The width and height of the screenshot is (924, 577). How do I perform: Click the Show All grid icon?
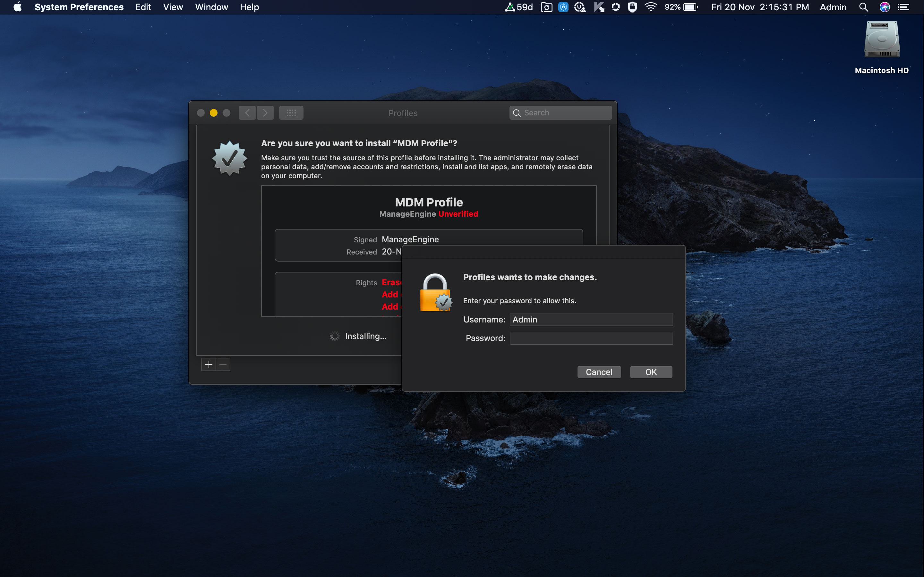[291, 113]
